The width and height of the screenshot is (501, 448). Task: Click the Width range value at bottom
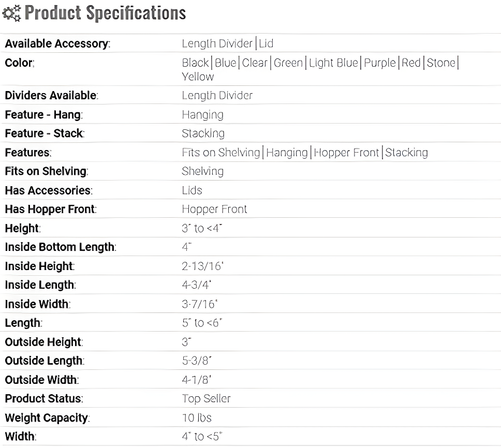(x=202, y=436)
